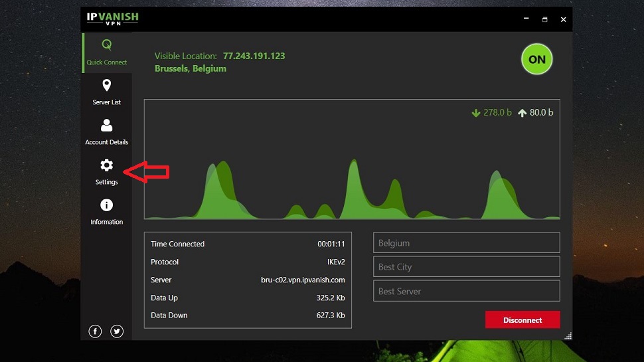Close the IPVanish window

tap(563, 19)
